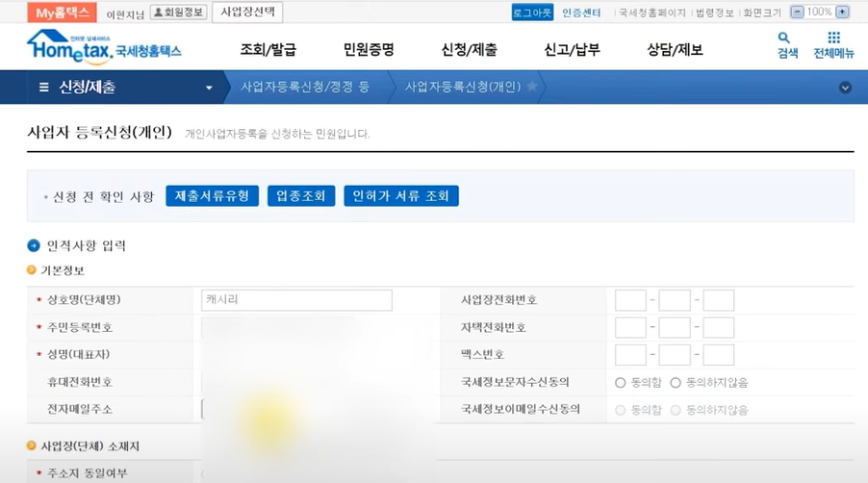
Task: Click the 사업자등록신청/정정 등 breadcrumb
Action: tap(304, 87)
